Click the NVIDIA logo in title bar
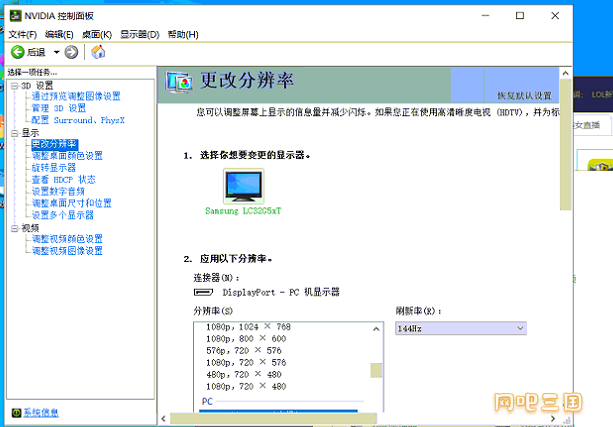 pyautogui.click(x=15, y=16)
